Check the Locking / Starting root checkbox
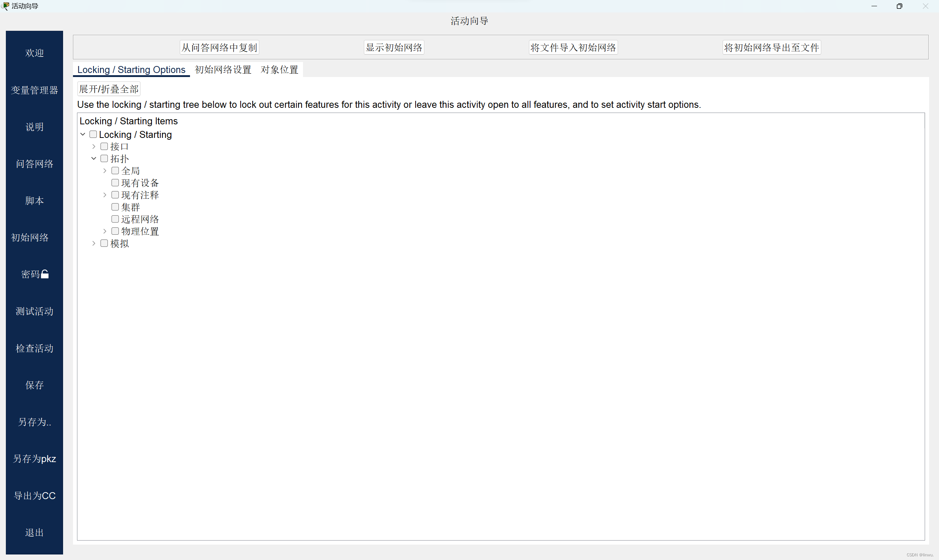This screenshot has width=939, height=560. coord(93,134)
